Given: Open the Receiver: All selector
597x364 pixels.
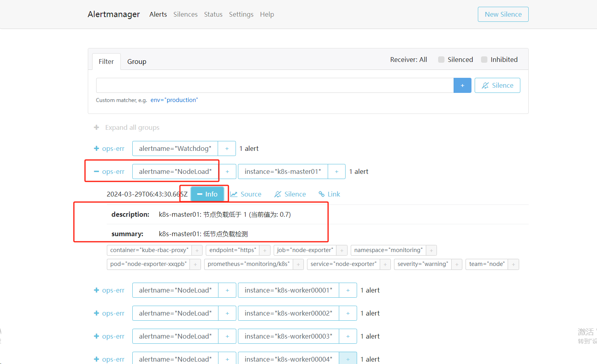Looking at the screenshot, I should (x=408, y=60).
